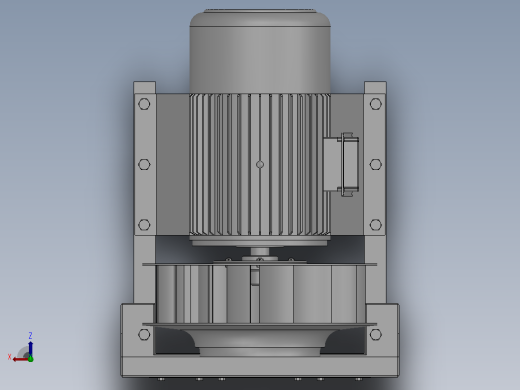Select the motor's smooth top fan cover
This screenshot has width=520, height=390.
[x=260, y=52]
